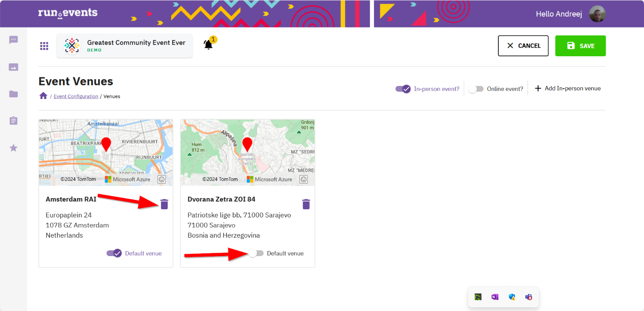
Task: Open the Greatest Community Event Ever selector
Action: tap(124, 46)
